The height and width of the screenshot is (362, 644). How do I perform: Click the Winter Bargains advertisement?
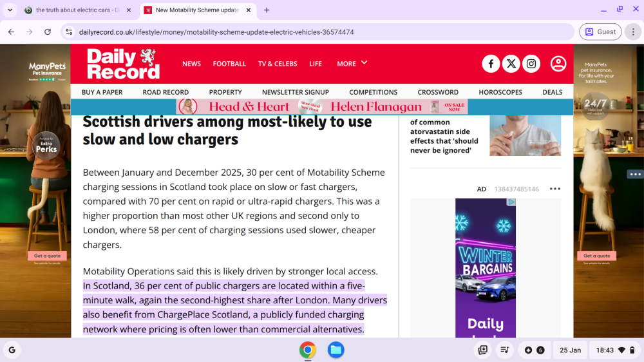pyautogui.click(x=486, y=269)
